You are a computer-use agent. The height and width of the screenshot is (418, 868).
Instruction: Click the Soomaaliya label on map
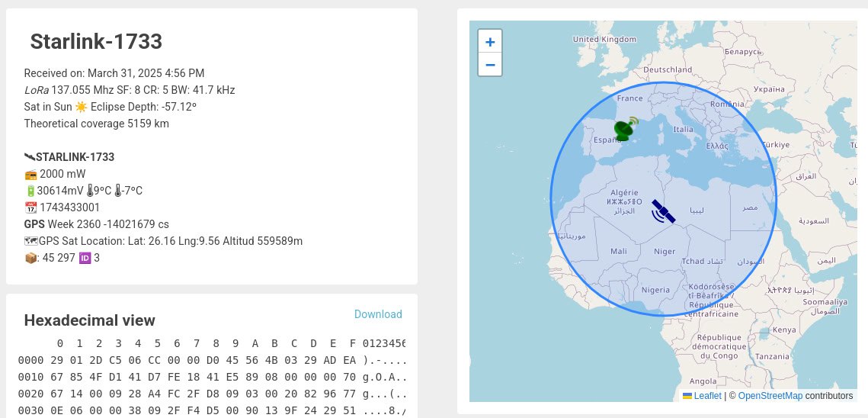[825, 302]
